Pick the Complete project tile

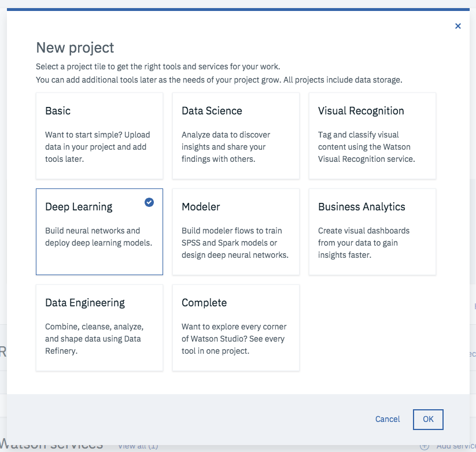tap(236, 328)
